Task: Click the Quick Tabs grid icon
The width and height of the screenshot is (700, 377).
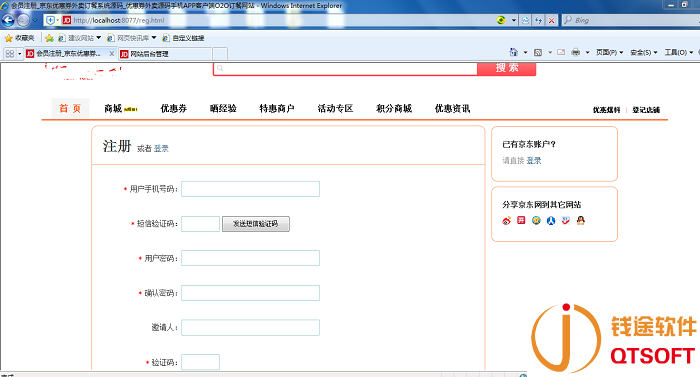Action: 9,54
